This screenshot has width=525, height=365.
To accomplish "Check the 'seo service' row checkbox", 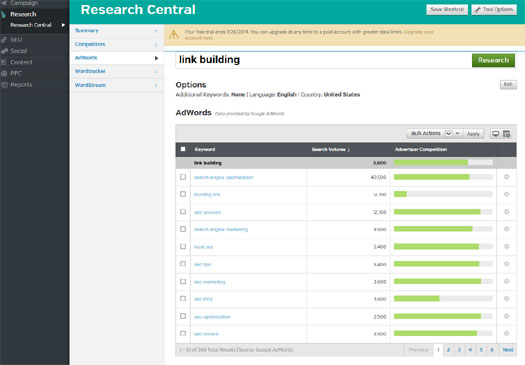I will [183, 334].
